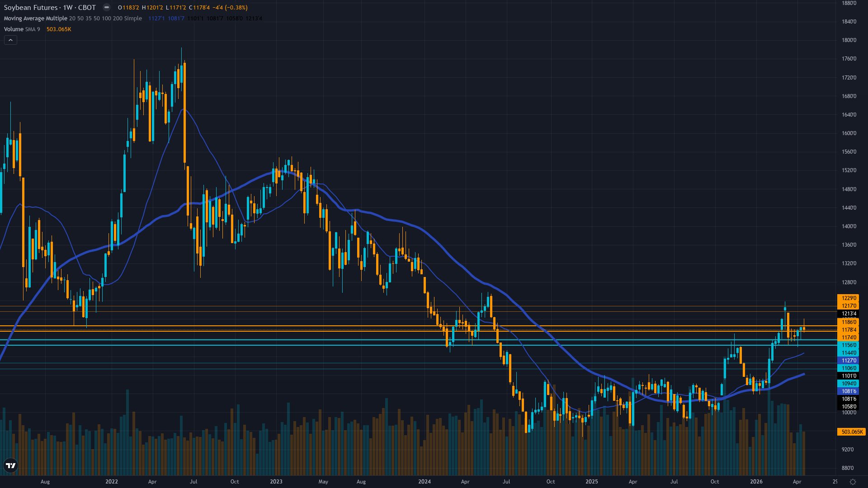Click the 920'0 price scale value

(848, 450)
